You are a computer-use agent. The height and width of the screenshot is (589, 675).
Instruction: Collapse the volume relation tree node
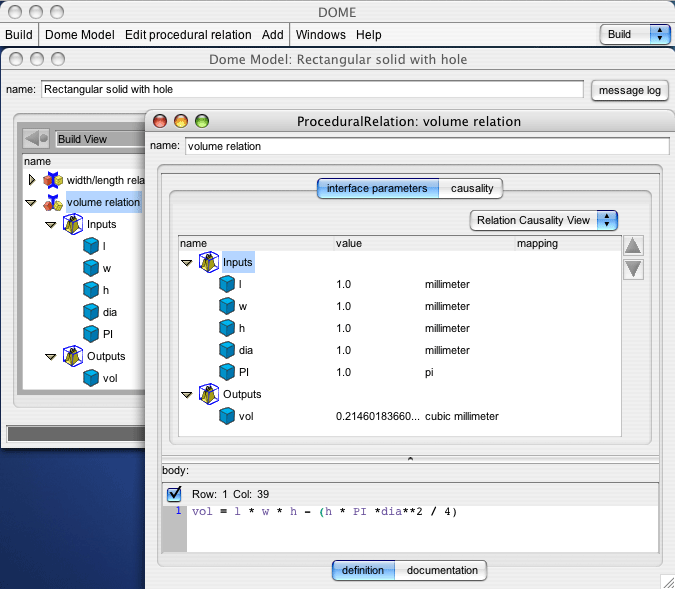point(31,202)
